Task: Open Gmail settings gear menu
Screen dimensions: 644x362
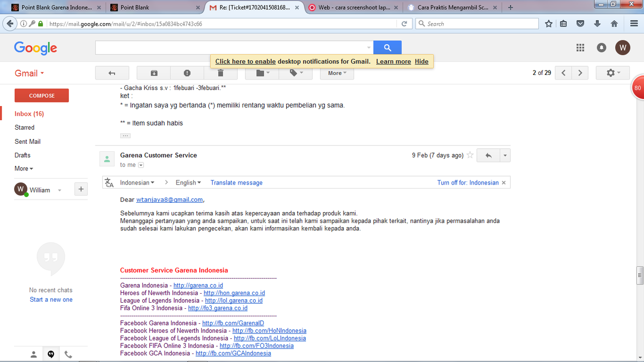Action: click(x=613, y=73)
